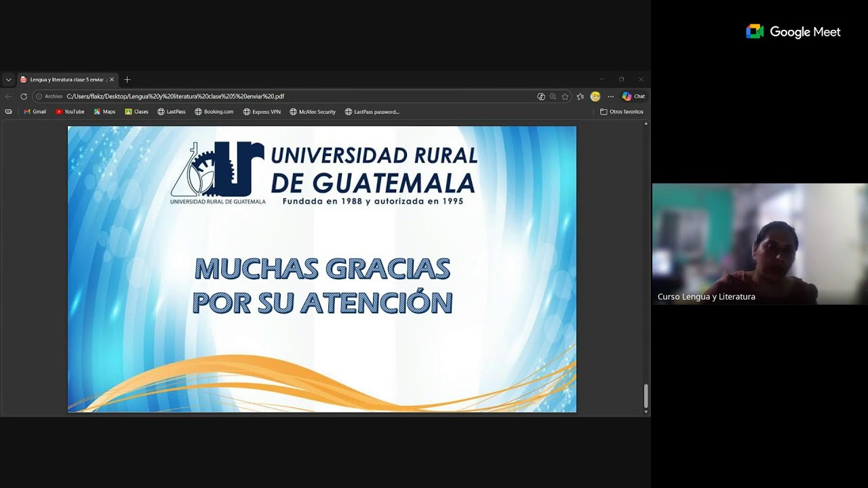The image size is (868, 488).
Task: Go back to the previous page
Action: (8, 96)
